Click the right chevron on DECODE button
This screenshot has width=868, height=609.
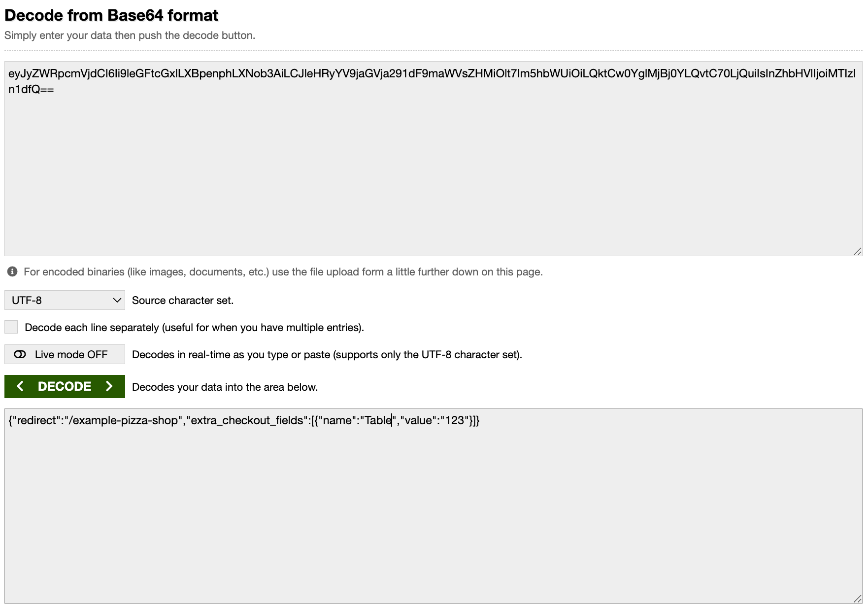[x=109, y=386]
